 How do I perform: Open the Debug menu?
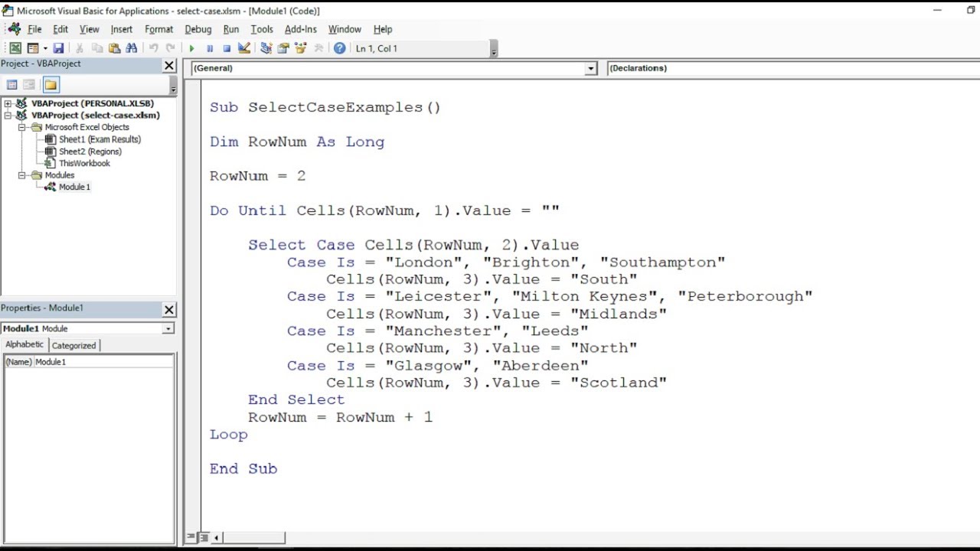(198, 29)
